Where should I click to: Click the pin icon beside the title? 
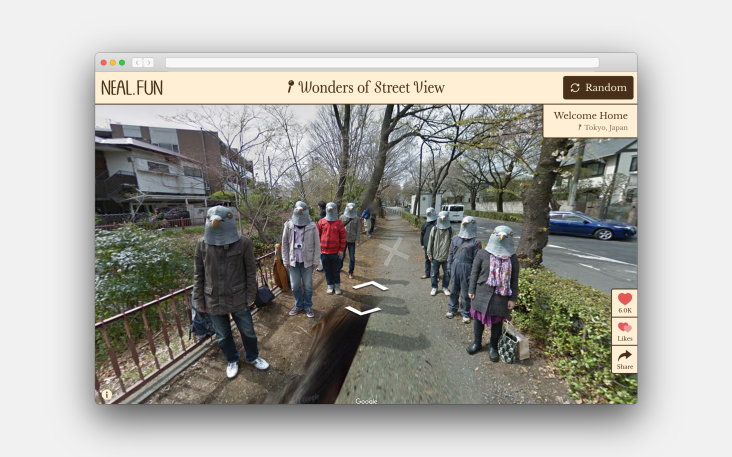(x=290, y=88)
